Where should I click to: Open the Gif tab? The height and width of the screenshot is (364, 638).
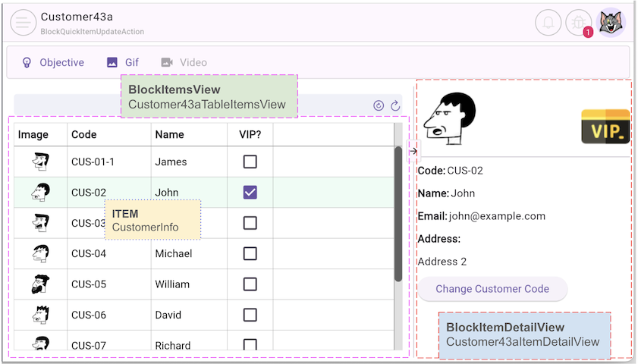point(123,62)
